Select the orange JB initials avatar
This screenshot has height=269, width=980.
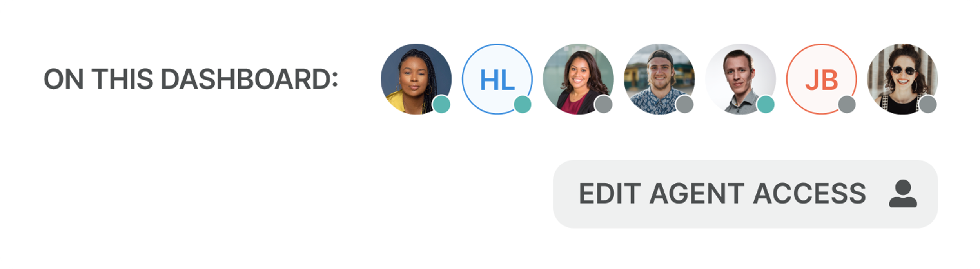point(821,79)
